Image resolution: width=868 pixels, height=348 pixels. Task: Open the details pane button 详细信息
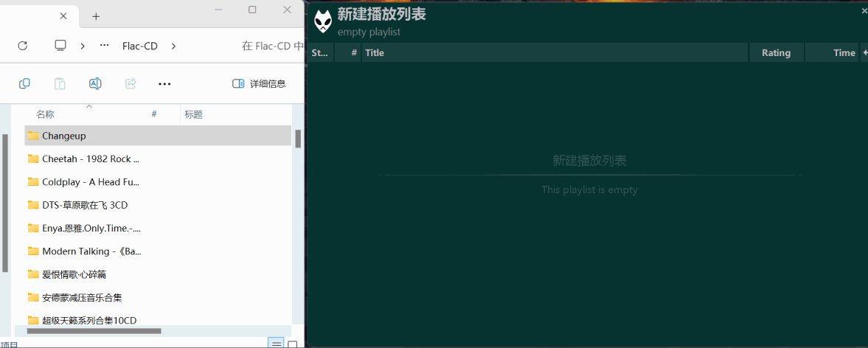[259, 83]
